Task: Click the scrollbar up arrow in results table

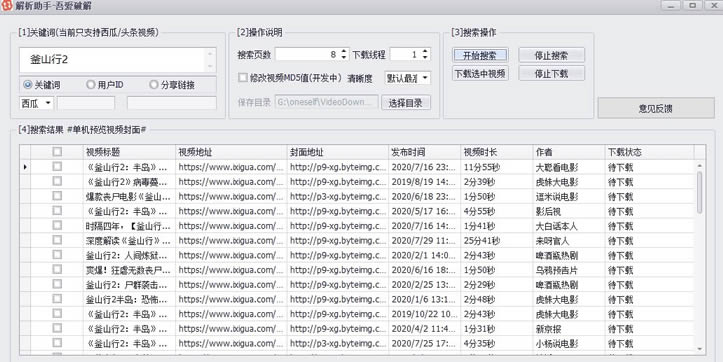Action: [x=699, y=165]
